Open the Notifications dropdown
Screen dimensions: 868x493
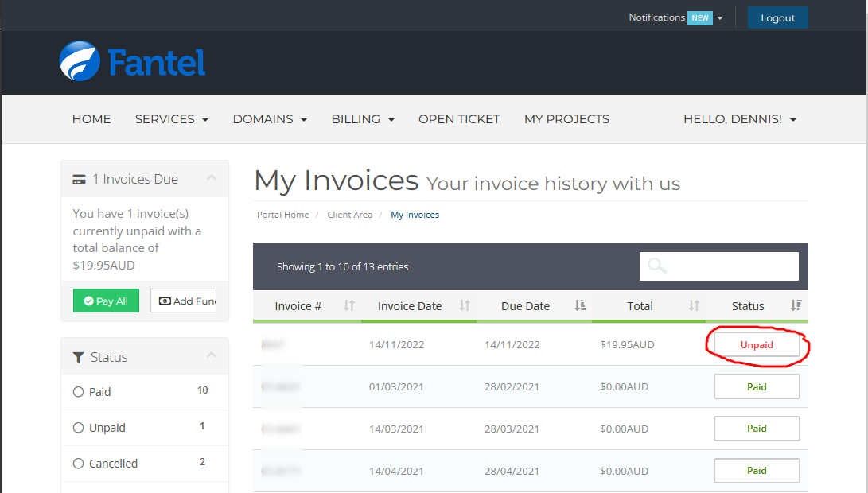[x=675, y=17]
